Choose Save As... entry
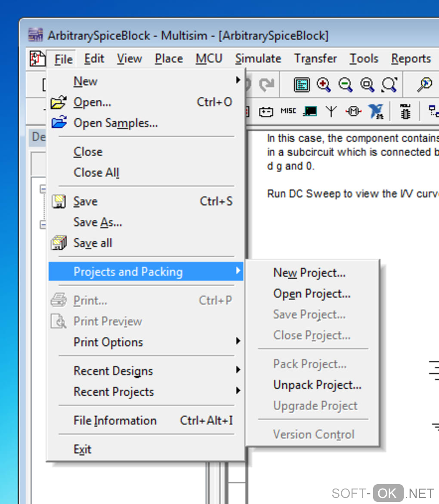 pos(146,222)
